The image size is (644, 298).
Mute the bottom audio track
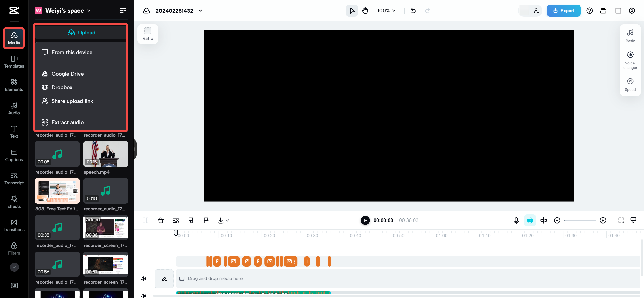[143, 295]
